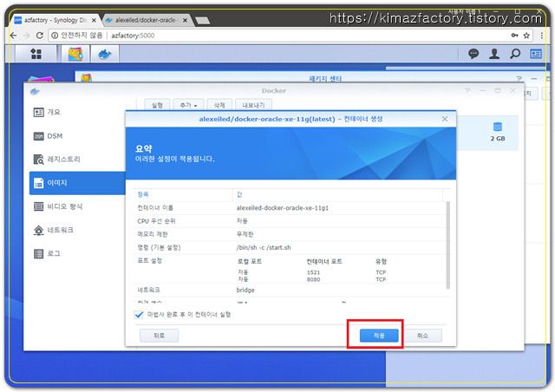
Task: Open the widgets panel icon
Action: tap(536, 54)
